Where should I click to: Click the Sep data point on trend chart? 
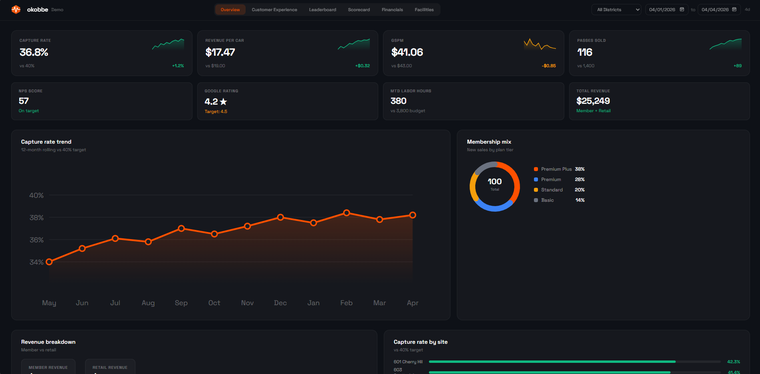[x=181, y=228]
